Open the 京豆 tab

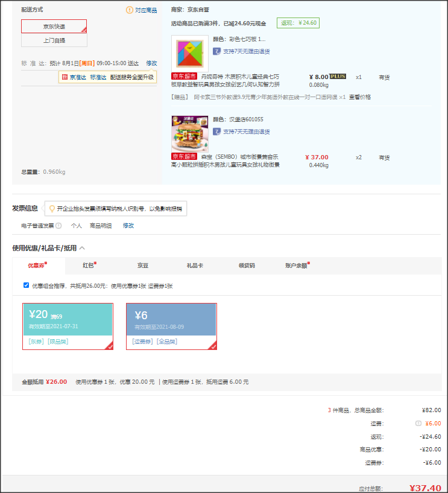[x=143, y=266]
